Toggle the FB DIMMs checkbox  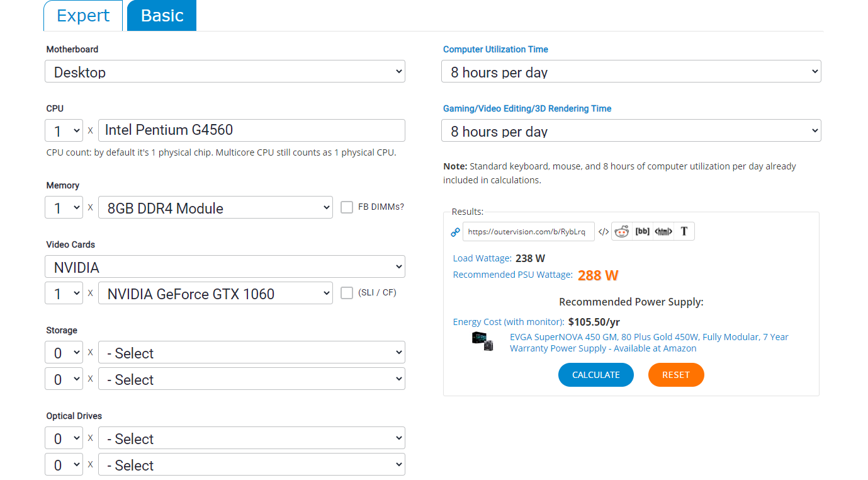(x=347, y=207)
